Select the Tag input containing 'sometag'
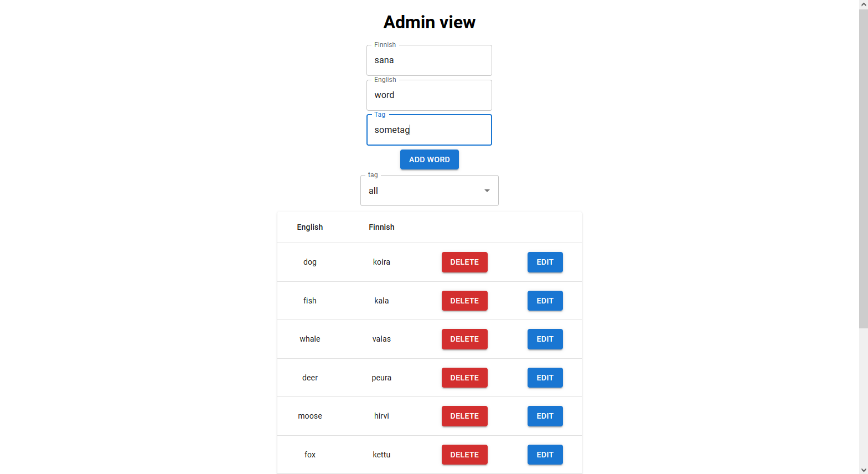This screenshot has width=868, height=474. (x=429, y=130)
